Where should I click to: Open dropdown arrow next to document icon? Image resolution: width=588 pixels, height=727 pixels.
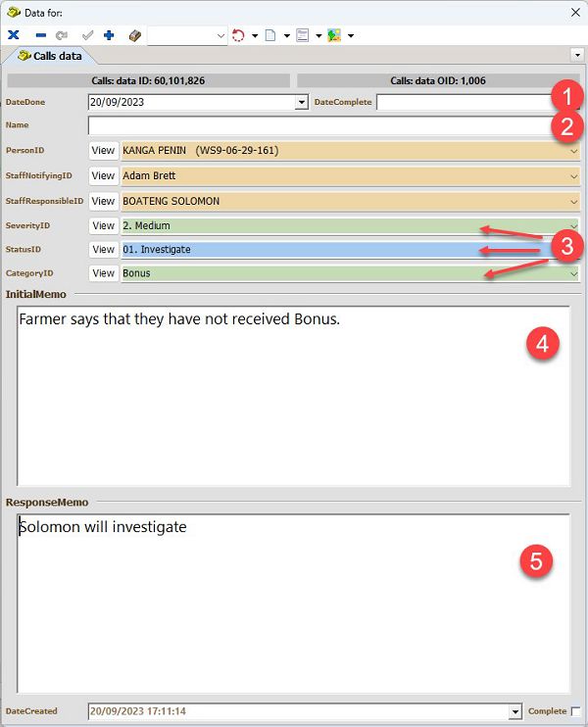286,35
